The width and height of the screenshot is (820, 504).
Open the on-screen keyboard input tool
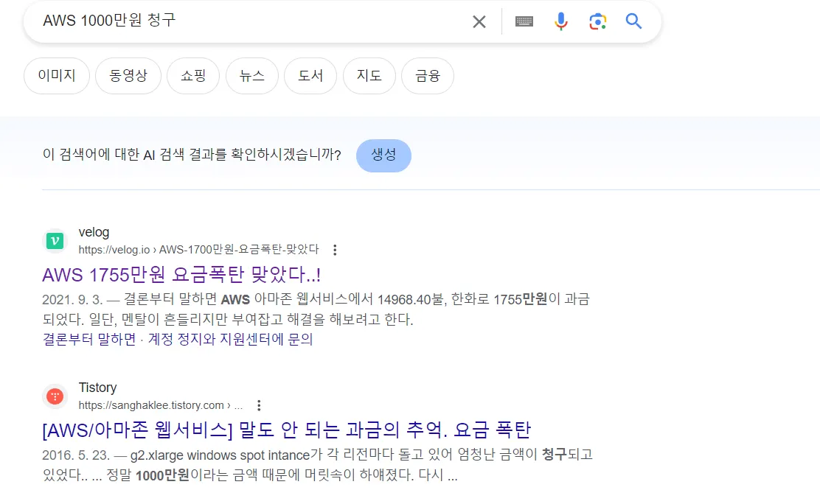coord(524,21)
